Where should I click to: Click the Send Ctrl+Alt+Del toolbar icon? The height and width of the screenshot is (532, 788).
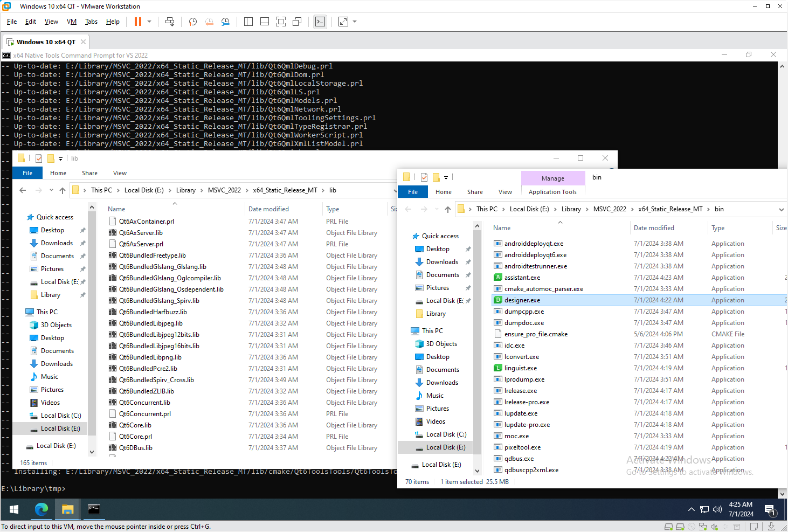170,22
